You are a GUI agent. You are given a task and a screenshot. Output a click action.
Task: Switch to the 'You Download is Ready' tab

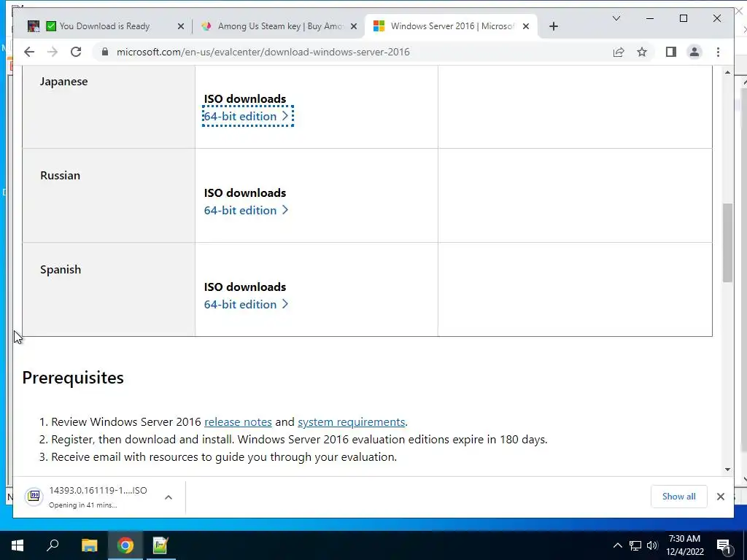(104, 26)
